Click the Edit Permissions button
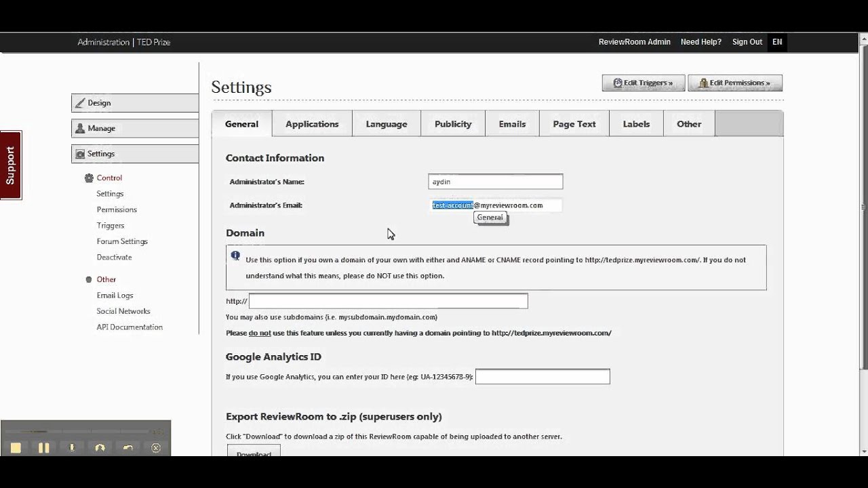 pyautogui.click(x=735, y=83)
